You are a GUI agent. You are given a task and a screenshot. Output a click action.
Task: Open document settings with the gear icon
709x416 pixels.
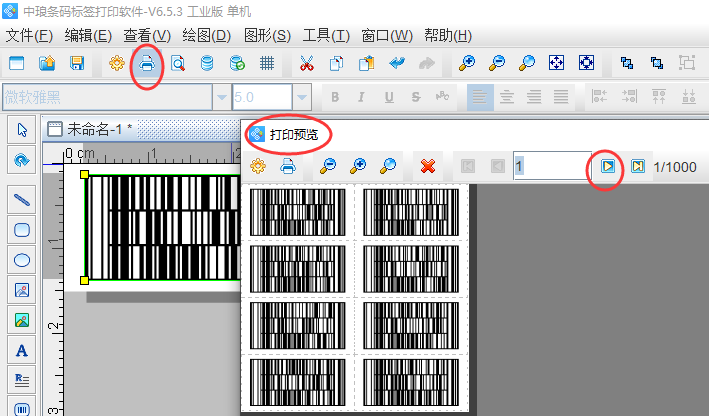pos(117,63)
